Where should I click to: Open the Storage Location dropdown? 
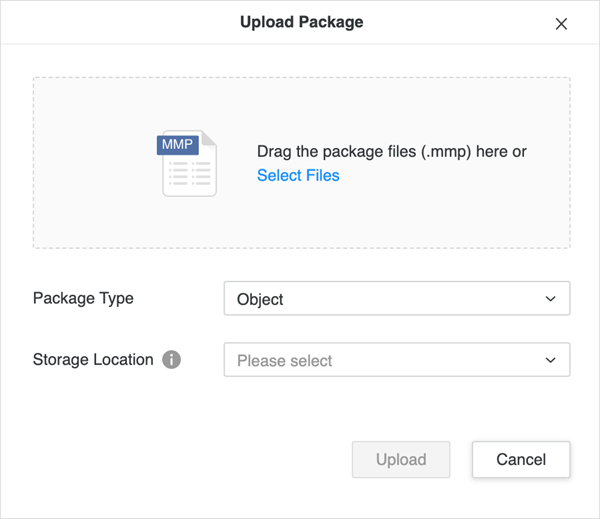[x=396, y=360]
